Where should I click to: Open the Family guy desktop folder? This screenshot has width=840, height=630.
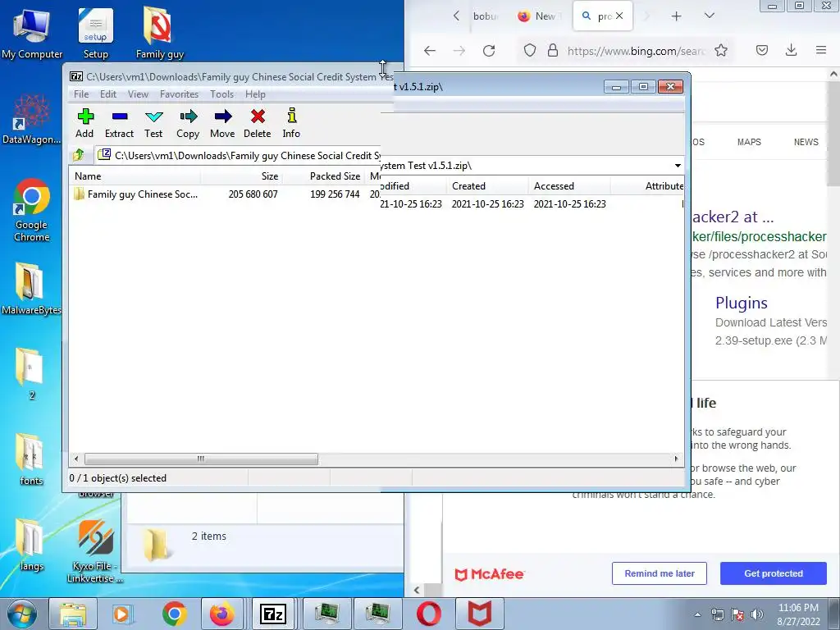159,33
